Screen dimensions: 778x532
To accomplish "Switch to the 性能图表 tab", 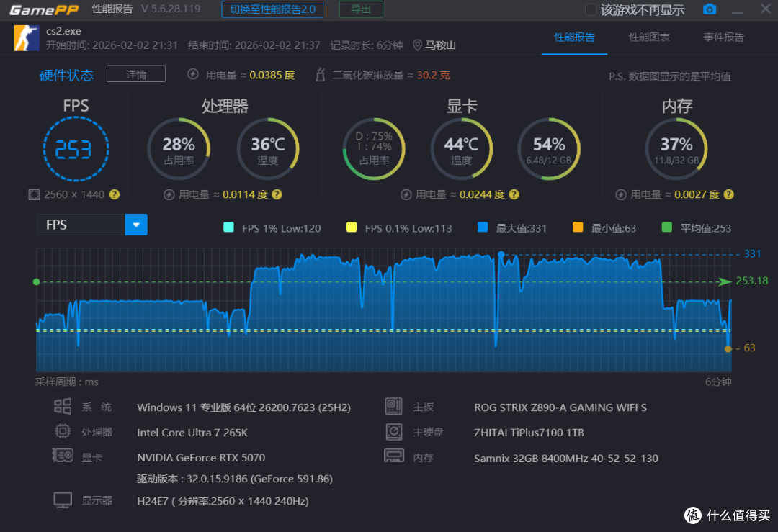I will (x=649, y=37).
